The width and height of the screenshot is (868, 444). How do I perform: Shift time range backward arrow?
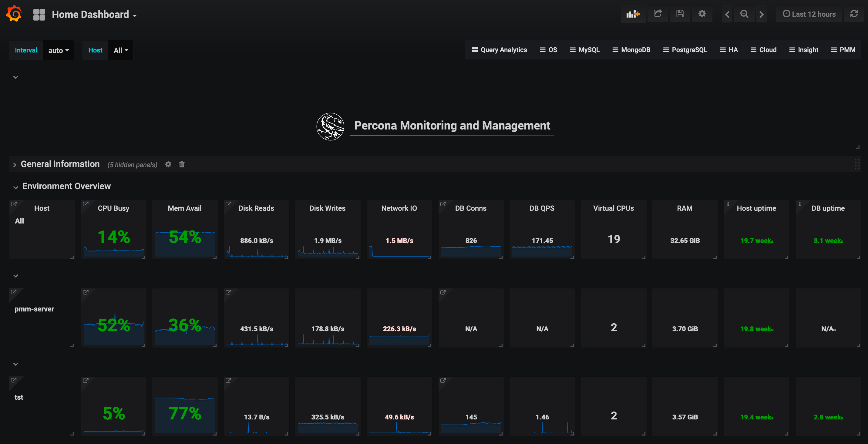(727, 14)
